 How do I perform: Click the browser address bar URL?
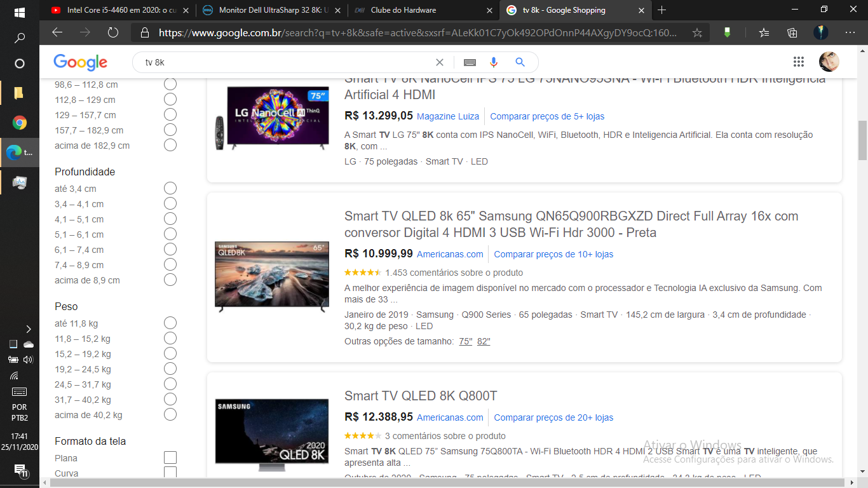(x=418, y=32)
